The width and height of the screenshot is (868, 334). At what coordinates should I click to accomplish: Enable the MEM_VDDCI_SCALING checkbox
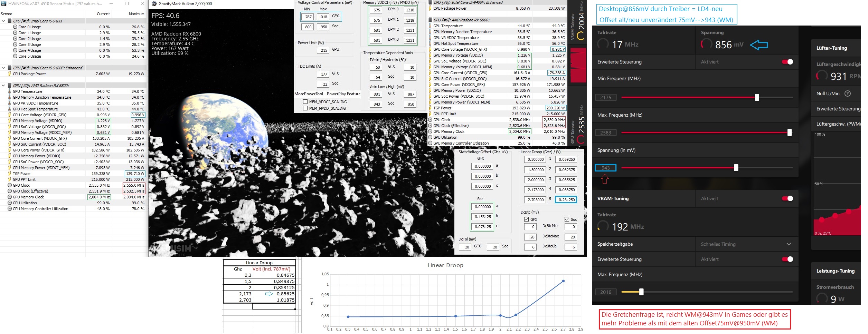pyautogui.click(x=305, y=102)
